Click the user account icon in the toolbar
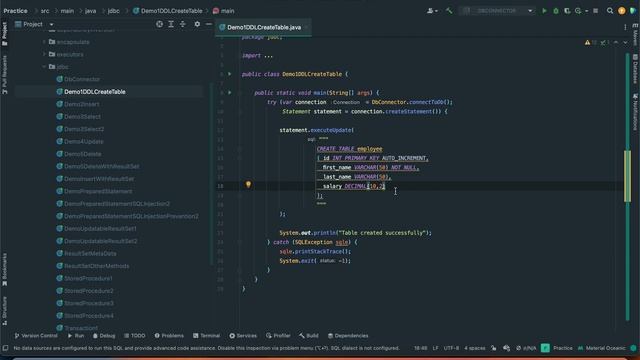Viewport: 640px width, 360px height. coord(430,11)
